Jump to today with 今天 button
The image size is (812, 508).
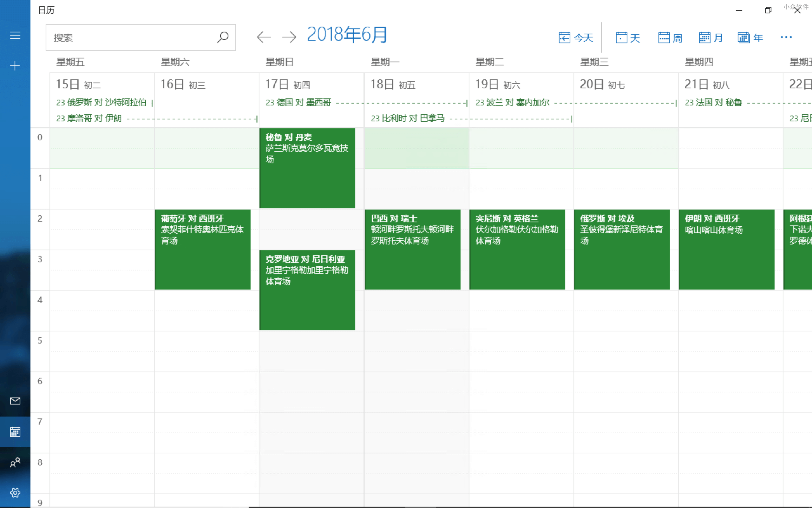[576, 38]
